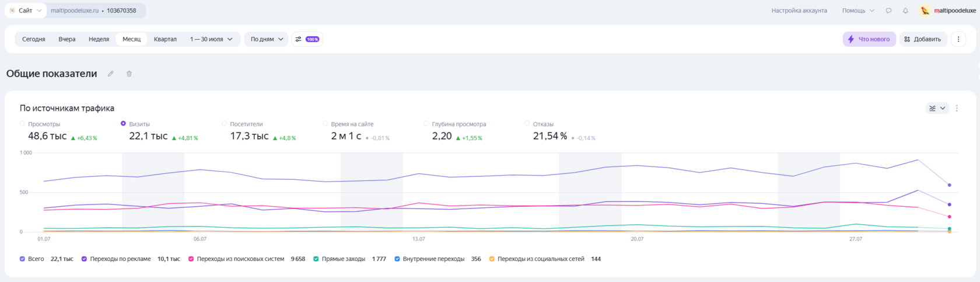Delete the section using the trash icon
The width and height of the screenshot is (980, 282).
129,74
